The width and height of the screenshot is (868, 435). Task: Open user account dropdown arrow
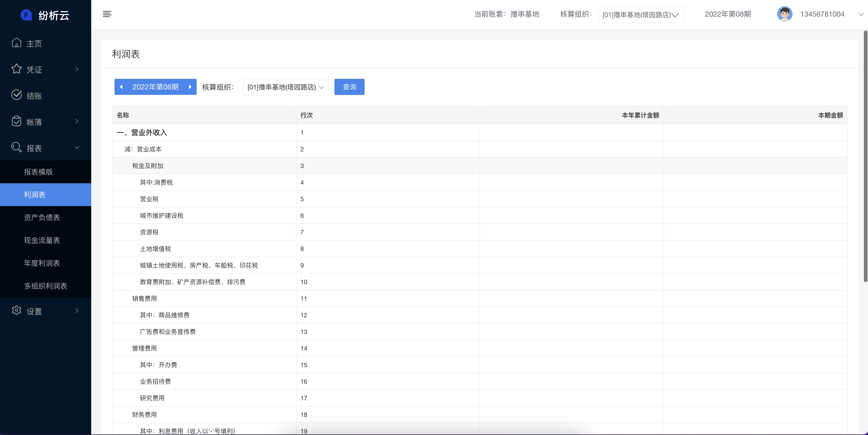click(x=861, y=15)
